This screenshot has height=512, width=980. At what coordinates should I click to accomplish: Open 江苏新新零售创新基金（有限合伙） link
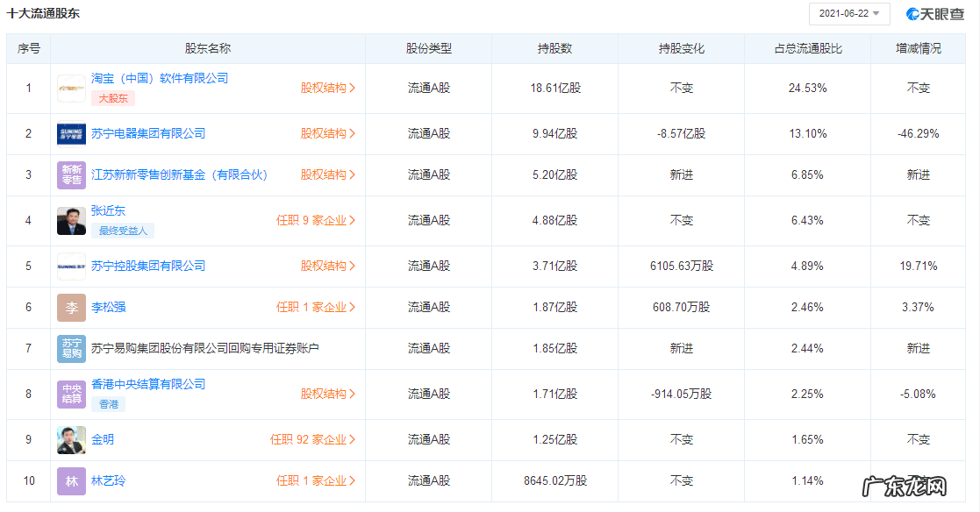179,174
